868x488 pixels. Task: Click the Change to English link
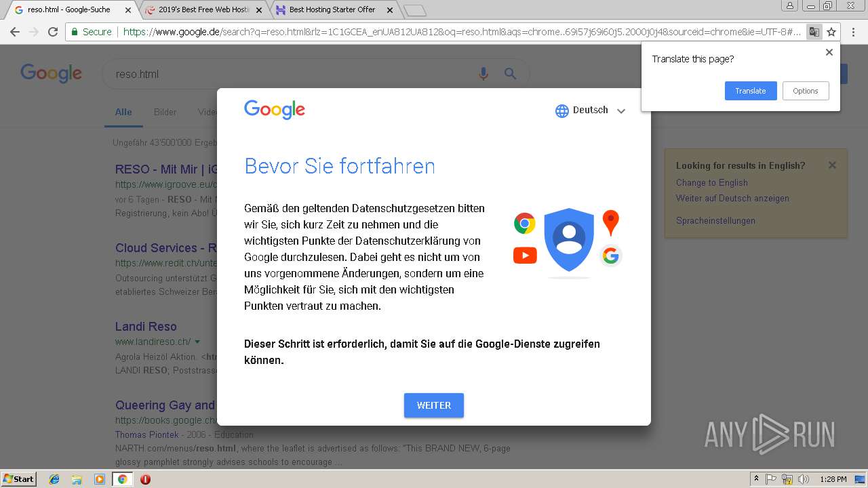coord(712,182)
